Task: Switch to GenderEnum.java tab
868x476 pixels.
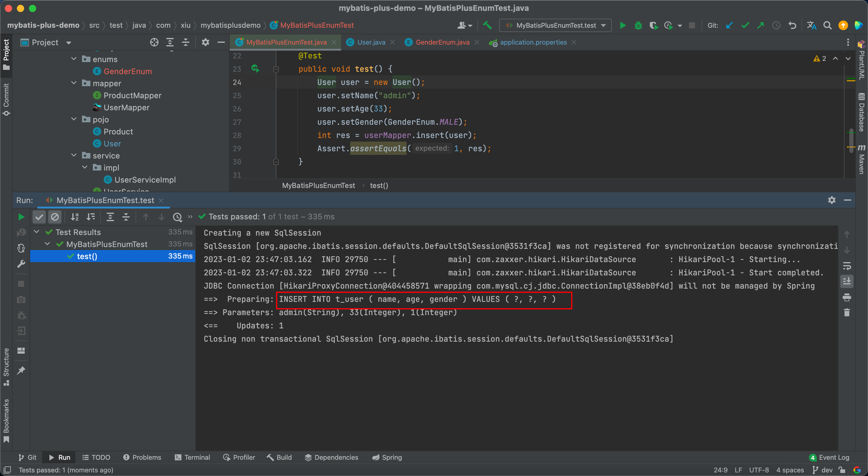Action: [442, 42]
